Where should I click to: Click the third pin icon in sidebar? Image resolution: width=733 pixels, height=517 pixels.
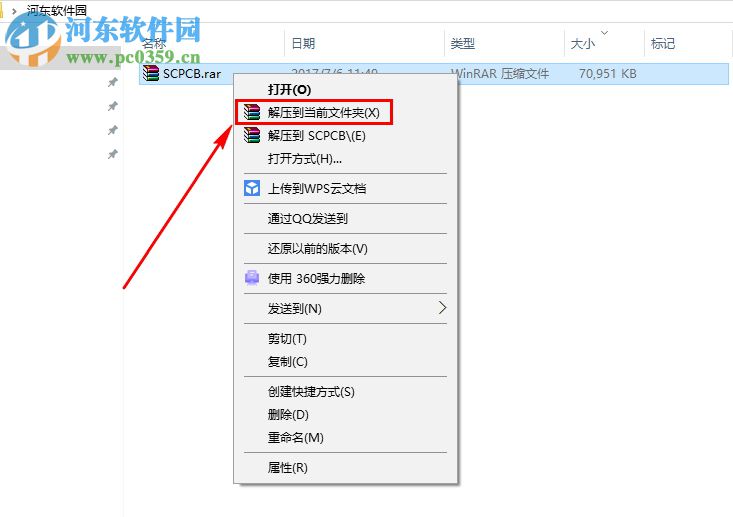tap(112, 130)
